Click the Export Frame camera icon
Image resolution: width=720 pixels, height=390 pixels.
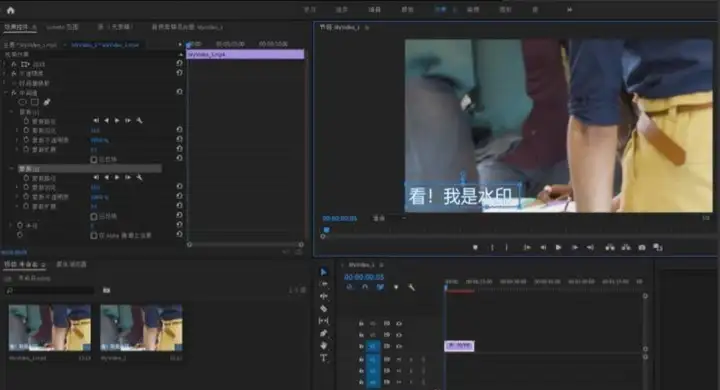641,248
